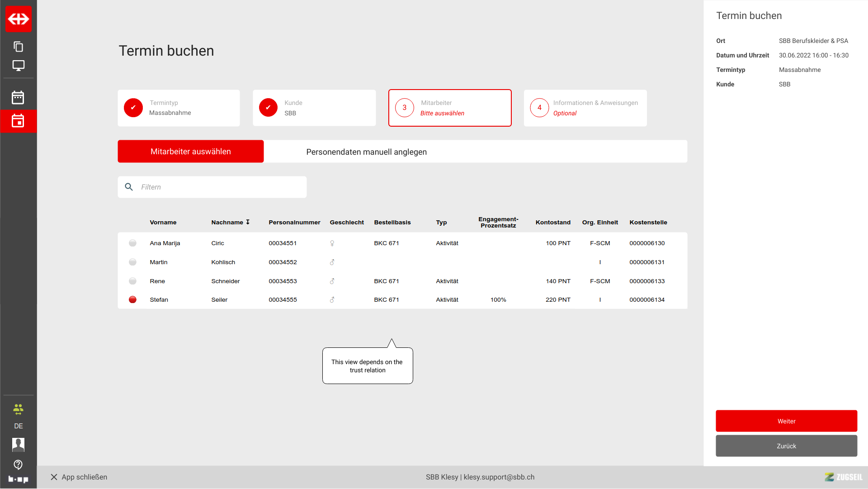Click the green people switch icon
868x489 pixels.
18,409
